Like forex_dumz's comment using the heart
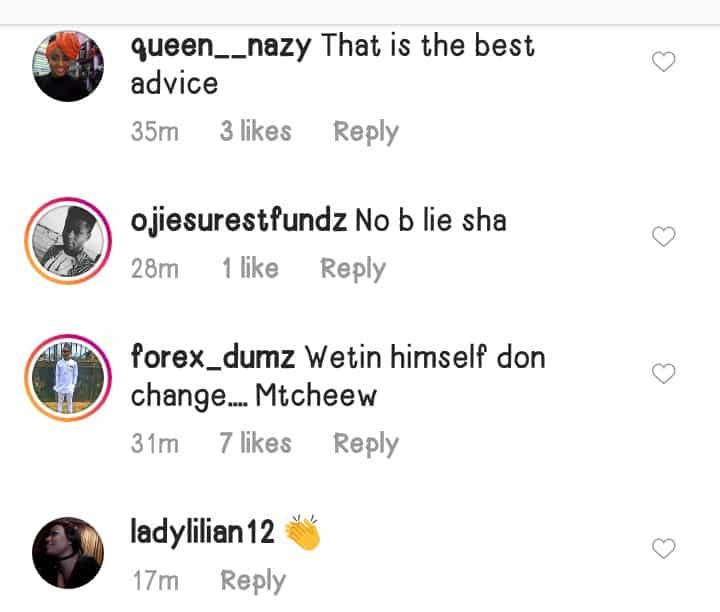 click(x=663, y=374)
